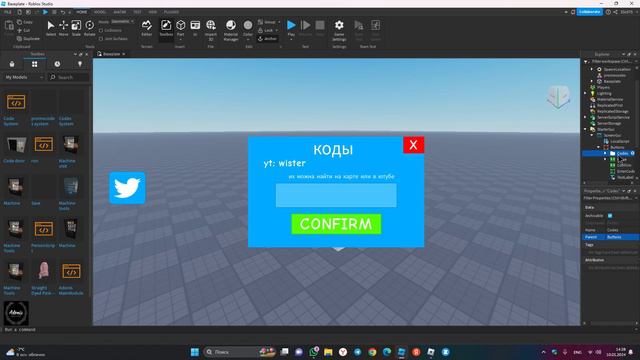Open Toolbox Creations bulb tab

tap(80, 64)
